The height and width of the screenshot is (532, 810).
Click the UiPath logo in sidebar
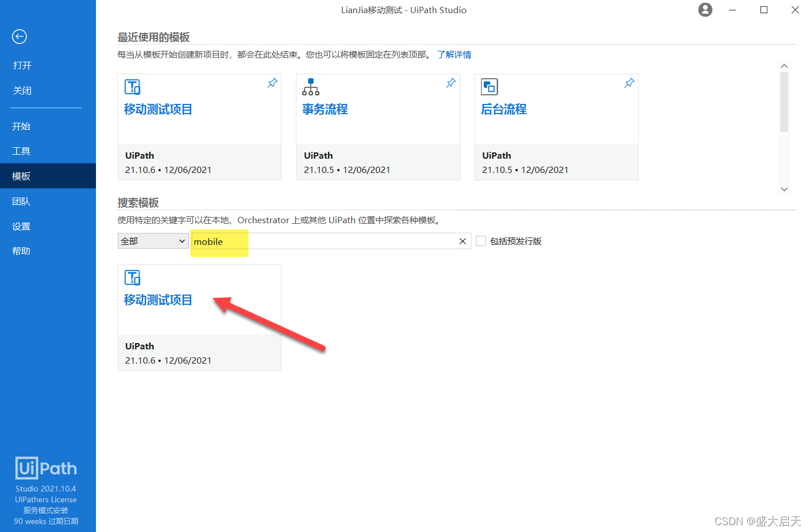[46, 468]
